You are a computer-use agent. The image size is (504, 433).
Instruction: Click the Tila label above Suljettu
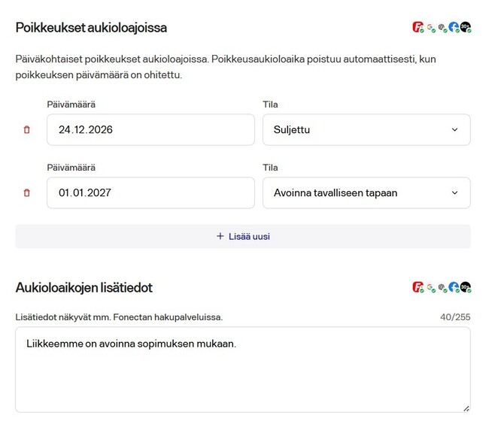(x=270, y=104)
